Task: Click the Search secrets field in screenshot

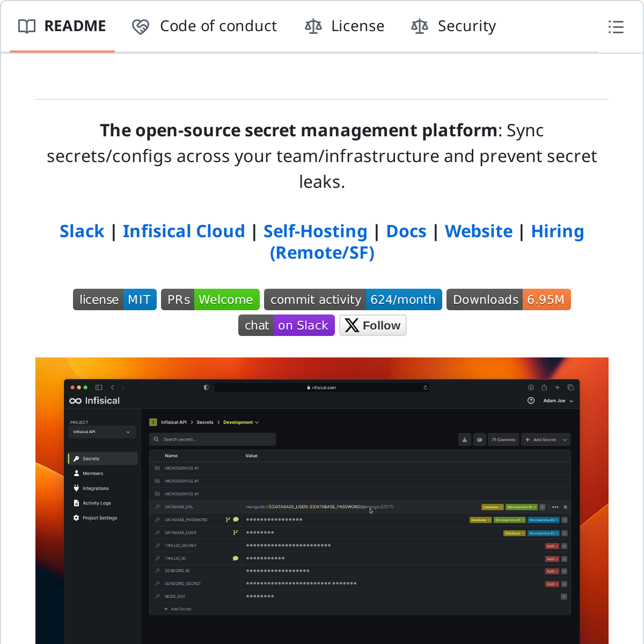Action: (x=213, y=440)
